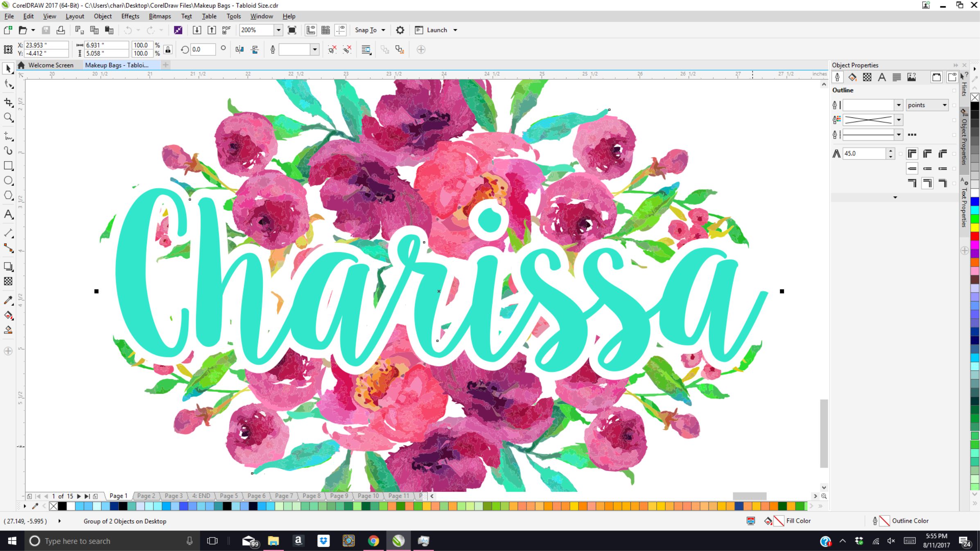Select the Shape edit tool

(x=8, y=84)
